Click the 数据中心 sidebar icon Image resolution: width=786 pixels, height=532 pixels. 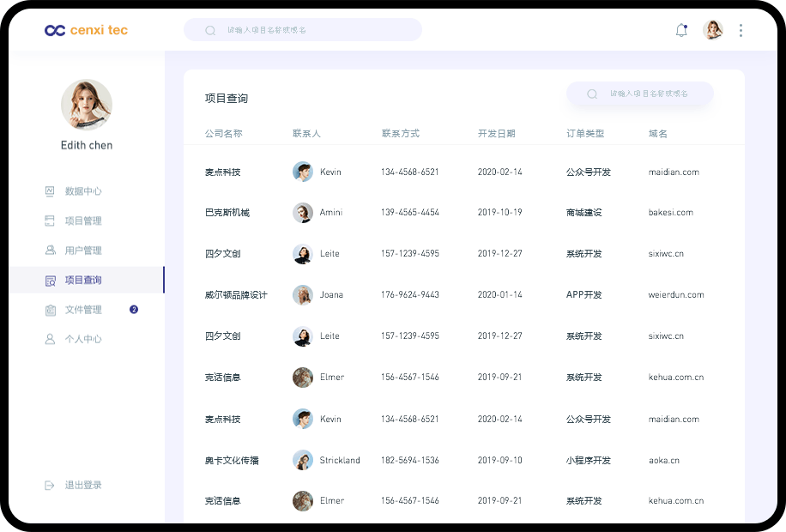(x=50, y=191)
